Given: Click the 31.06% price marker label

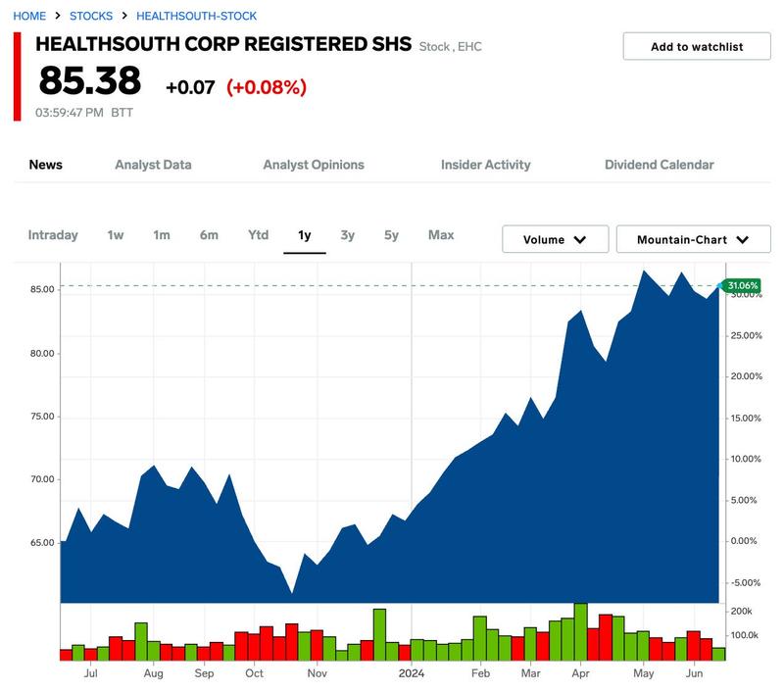Looking at the screenshot, I should [x=742, y=285].
